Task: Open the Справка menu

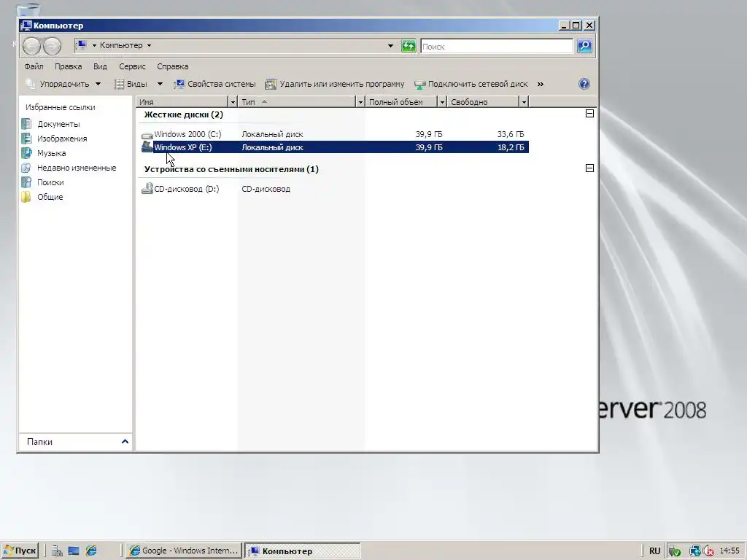Action: click(x=172, y=66)
